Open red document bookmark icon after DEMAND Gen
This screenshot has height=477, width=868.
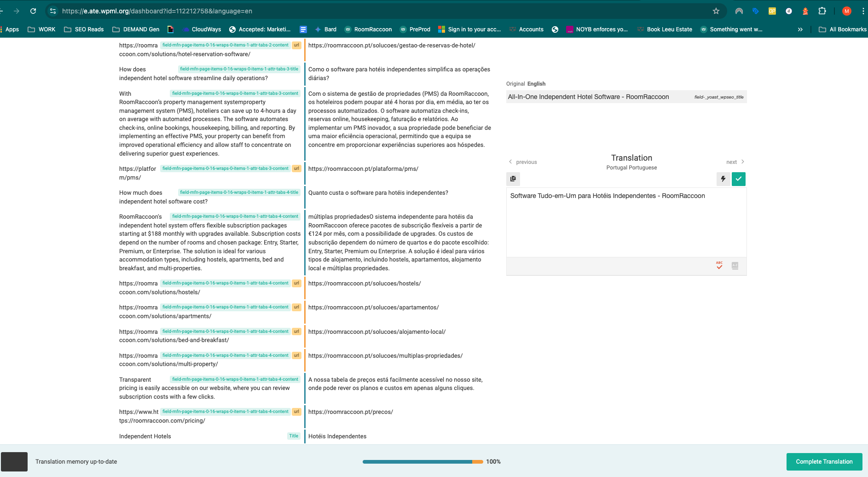click(171, 29)
